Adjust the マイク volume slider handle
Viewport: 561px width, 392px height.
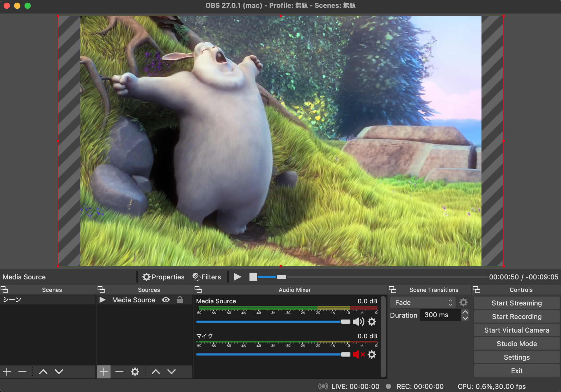pos(346,354)
